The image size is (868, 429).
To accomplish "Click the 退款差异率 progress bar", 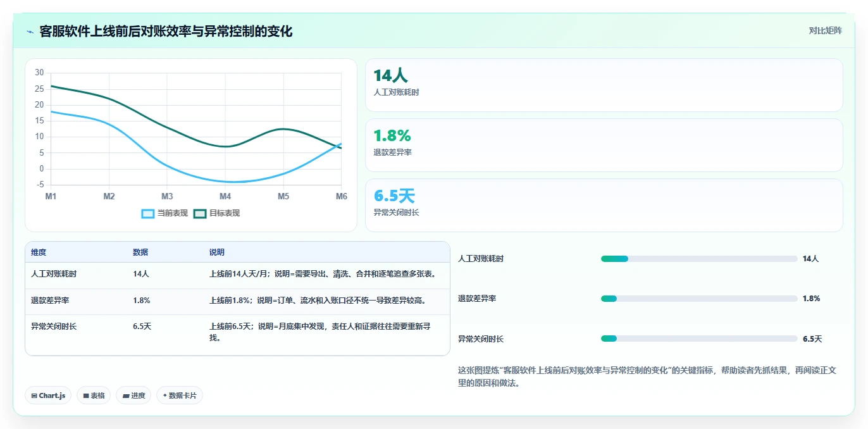I will point(699,299).
